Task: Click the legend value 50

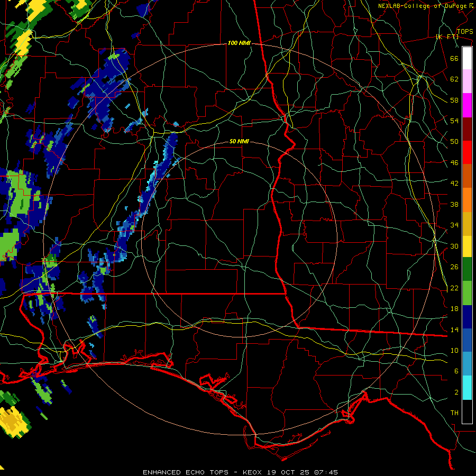Action: (454, 142)
